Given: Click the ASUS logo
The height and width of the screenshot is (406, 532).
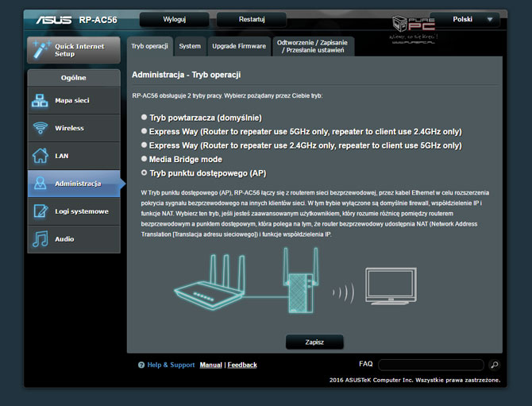Looking at the screenshot, I should pos(54,20).
